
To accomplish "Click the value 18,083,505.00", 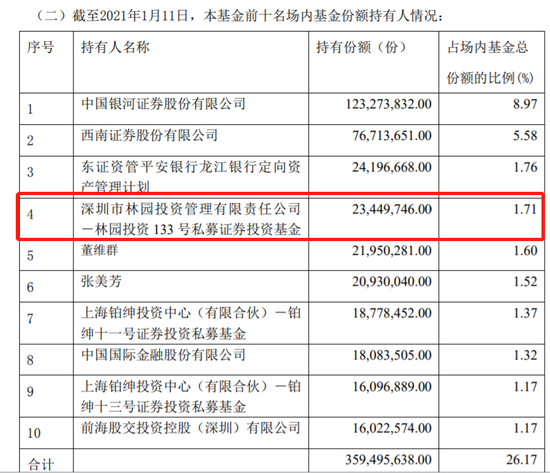I will (392, 355).
